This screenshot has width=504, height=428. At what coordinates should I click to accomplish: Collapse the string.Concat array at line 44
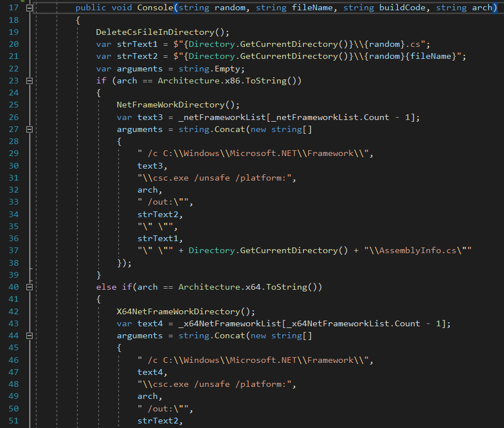[29, 336]
